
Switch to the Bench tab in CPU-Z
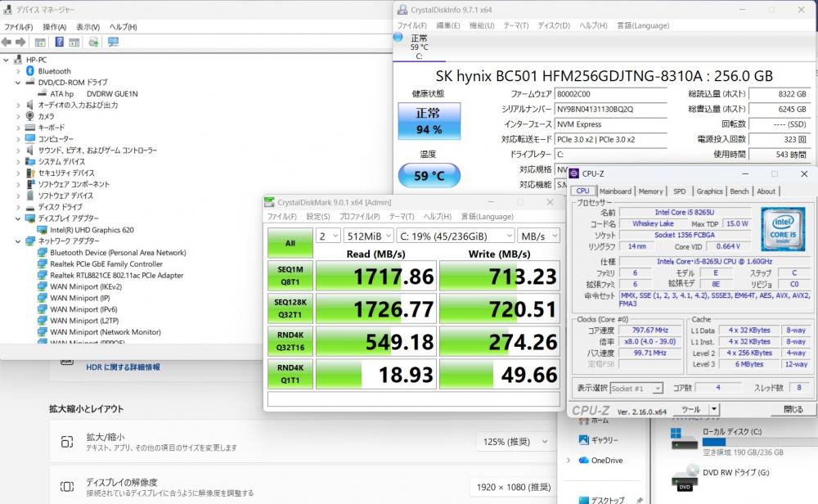click(739, 191)
